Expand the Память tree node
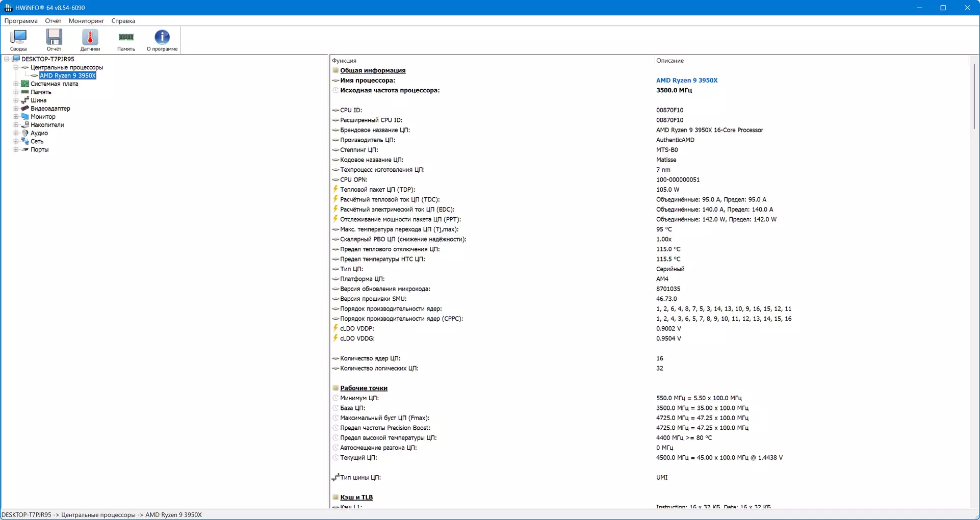 (16, 92)
